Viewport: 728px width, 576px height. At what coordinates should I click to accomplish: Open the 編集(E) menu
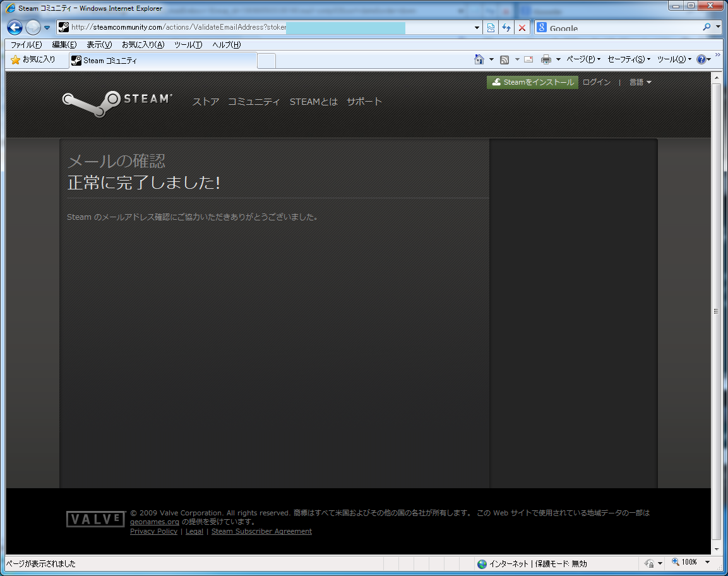[64, 45]
